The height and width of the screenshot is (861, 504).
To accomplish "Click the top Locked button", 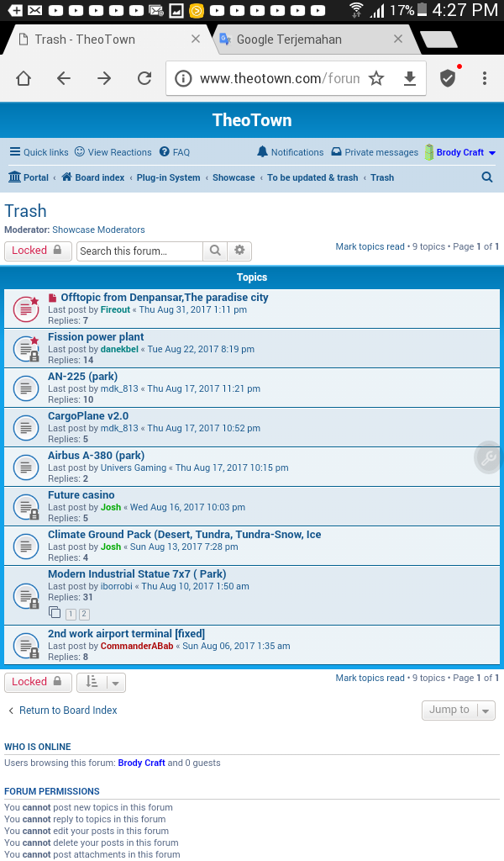I will 38,251.
